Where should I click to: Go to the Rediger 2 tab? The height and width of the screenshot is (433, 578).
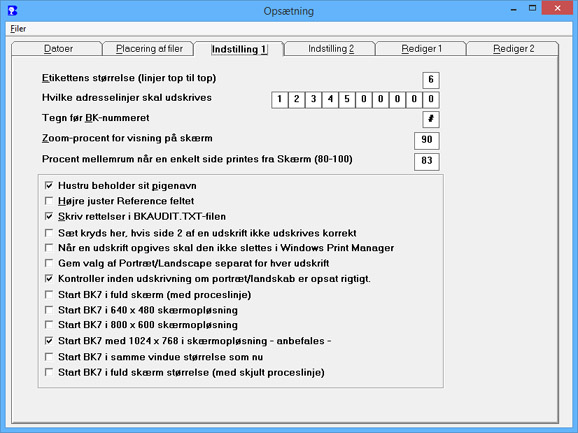[513, 49]
